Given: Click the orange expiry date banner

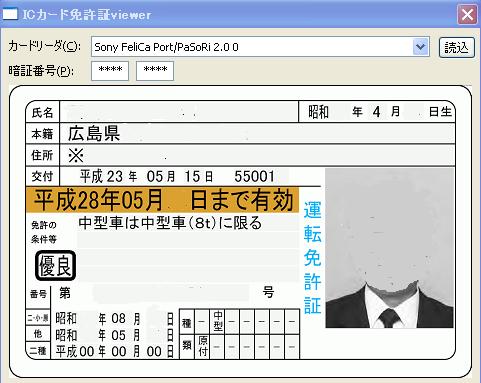Looking at the screenshot, I should click(162, 200).
